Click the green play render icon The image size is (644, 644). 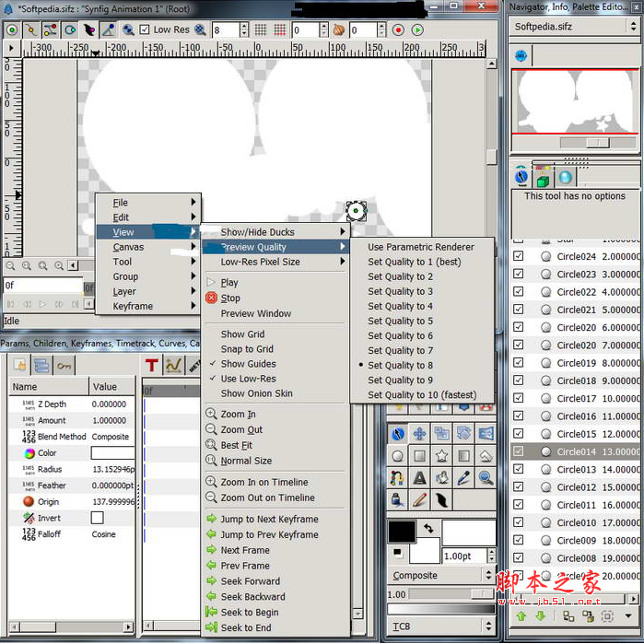tap(417, 30)
